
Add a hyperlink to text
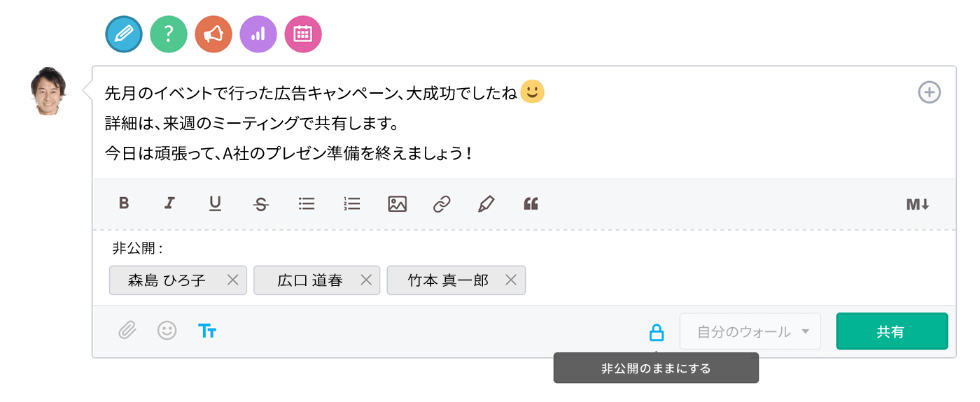click(442, 204)
